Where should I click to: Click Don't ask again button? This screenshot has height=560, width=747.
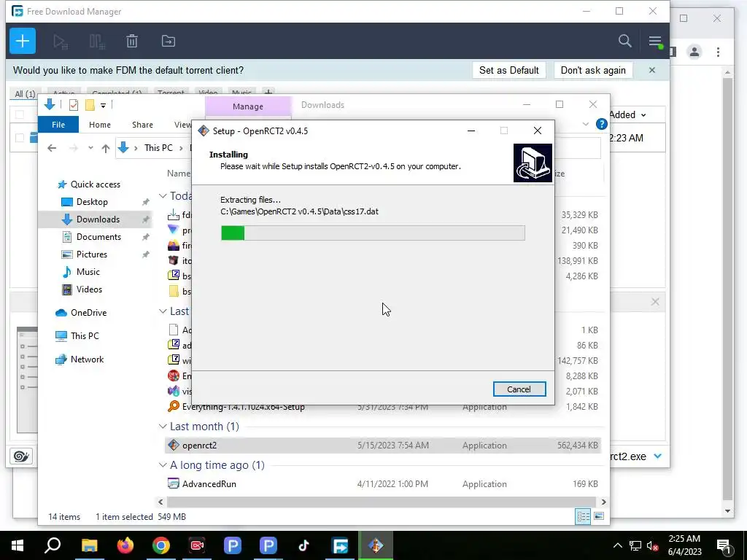(593, 70)
